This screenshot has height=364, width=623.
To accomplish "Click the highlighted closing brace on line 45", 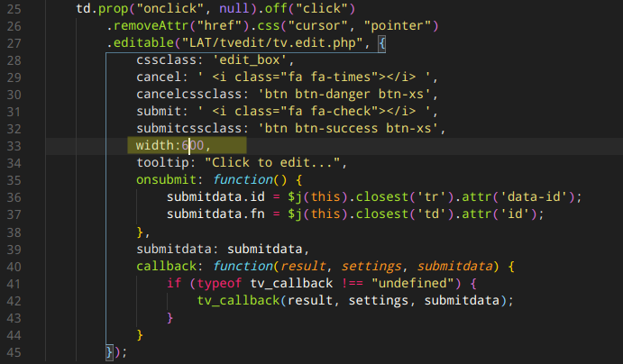I will (110, 352).
